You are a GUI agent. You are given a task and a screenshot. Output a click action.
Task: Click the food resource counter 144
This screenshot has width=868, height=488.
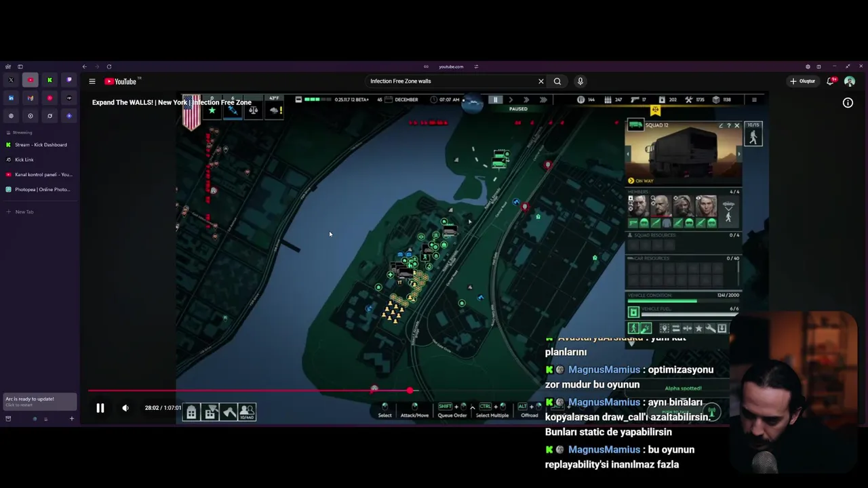pos(587,100)
